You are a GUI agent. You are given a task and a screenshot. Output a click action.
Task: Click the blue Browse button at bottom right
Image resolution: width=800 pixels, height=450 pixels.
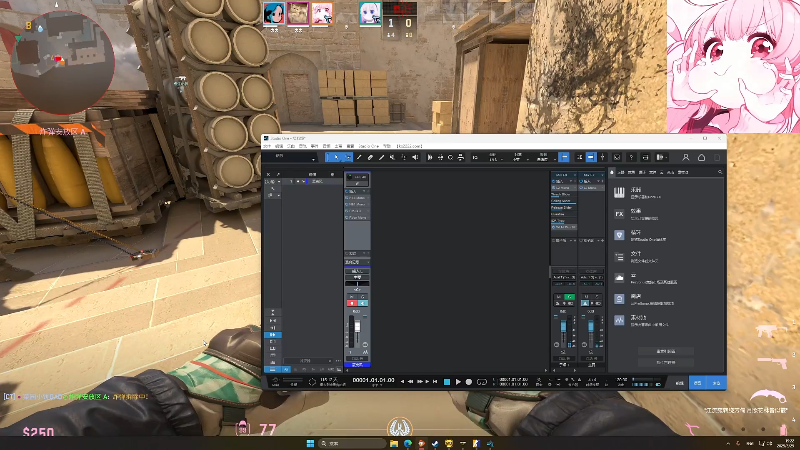[x=716, y=383]
